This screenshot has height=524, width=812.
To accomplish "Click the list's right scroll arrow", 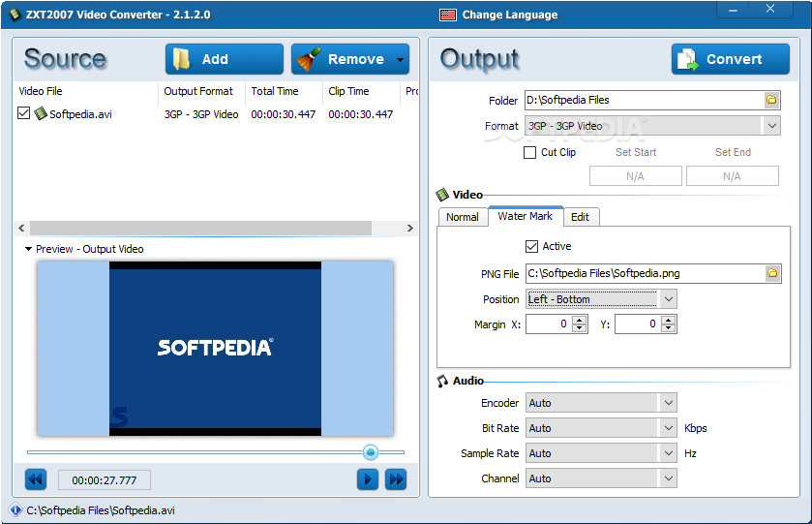I will pyautogui.click(x=410, y=228).
